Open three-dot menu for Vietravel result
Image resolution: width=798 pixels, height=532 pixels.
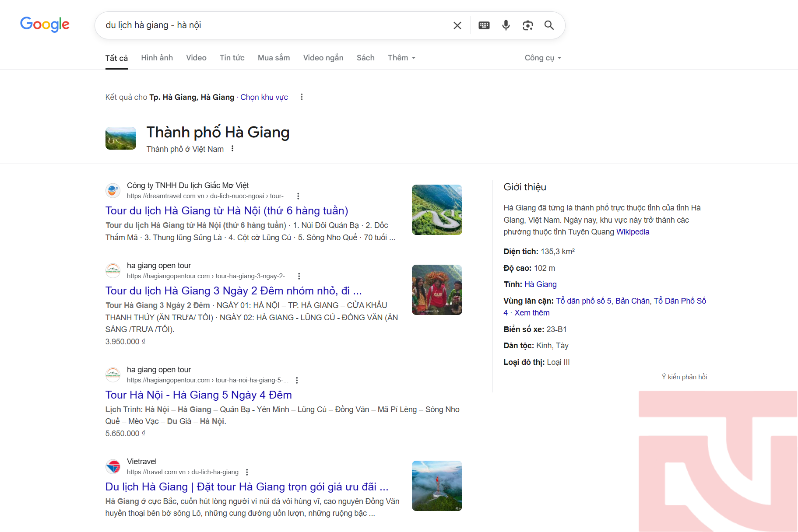click(247, 472)
